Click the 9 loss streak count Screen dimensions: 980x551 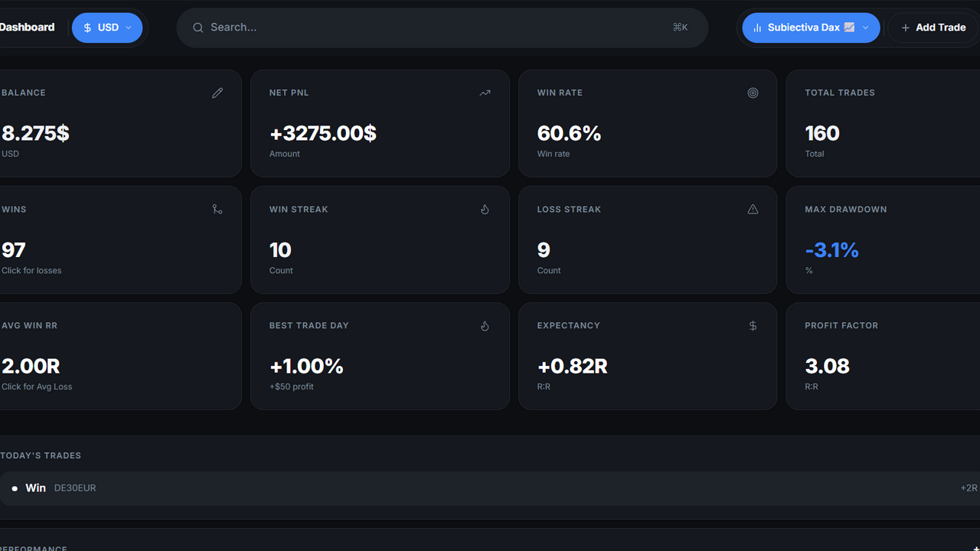544,249
